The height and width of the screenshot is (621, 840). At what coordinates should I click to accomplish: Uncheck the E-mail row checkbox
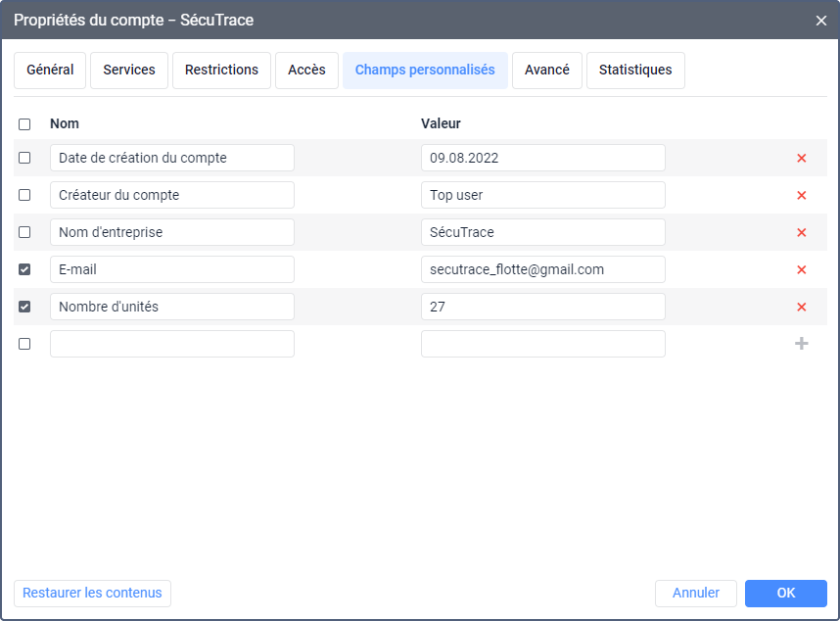[x=24, y=269]
